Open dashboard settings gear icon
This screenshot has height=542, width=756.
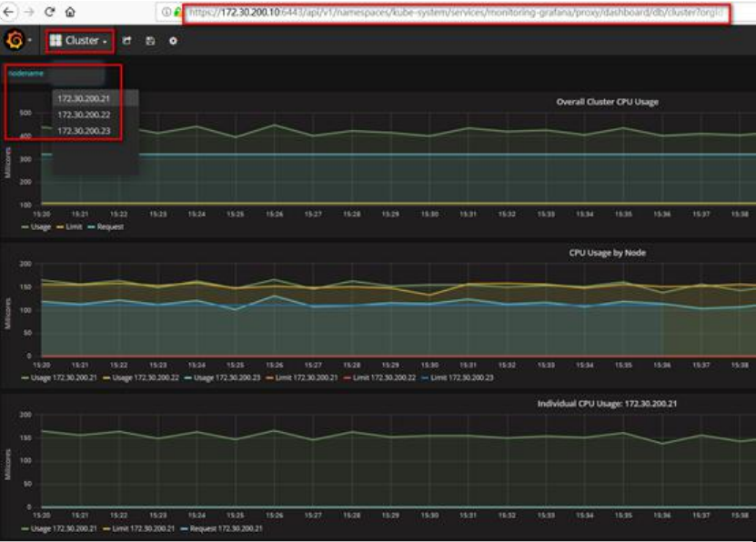coord(173,41)
